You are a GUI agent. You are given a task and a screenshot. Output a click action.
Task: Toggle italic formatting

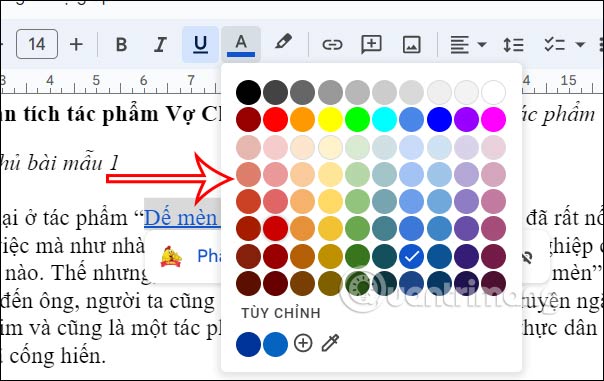coord(160,45)
